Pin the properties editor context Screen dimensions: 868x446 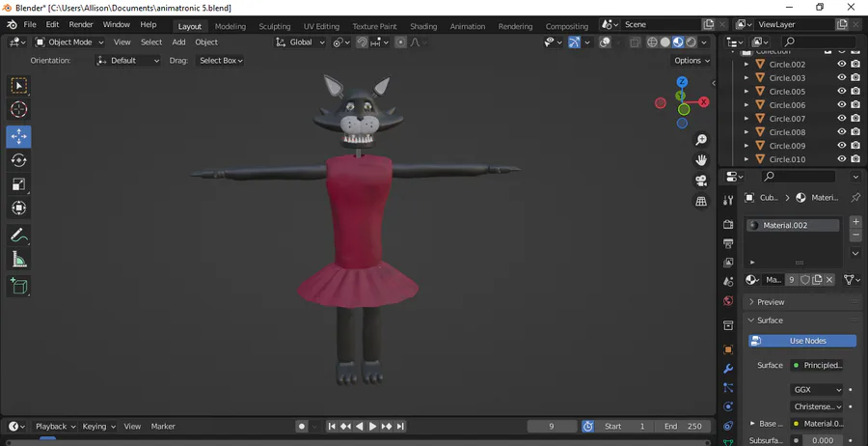[x=855, y=197]
